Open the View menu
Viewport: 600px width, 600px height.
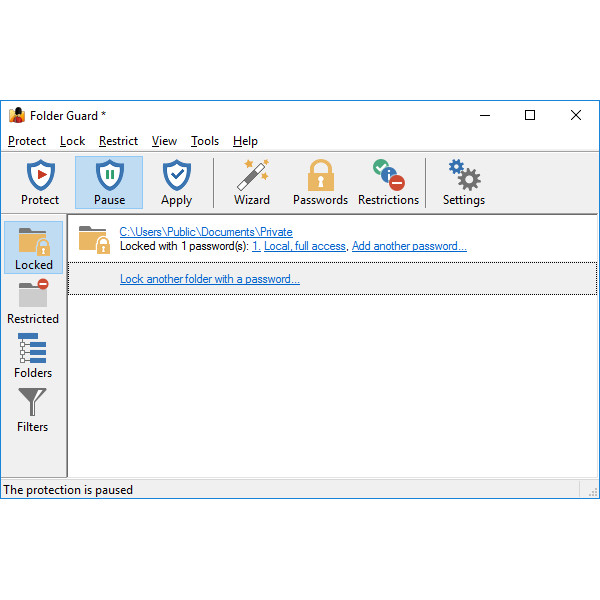(164, 141)
